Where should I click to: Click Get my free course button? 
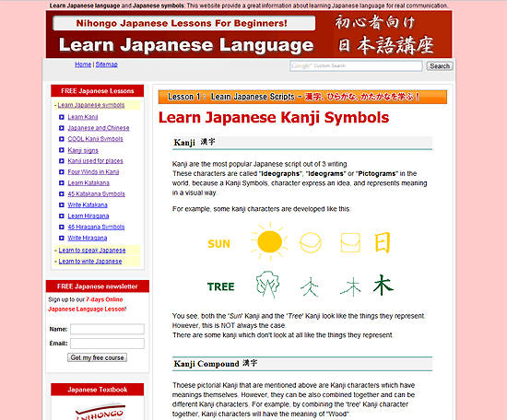(97, 357)
